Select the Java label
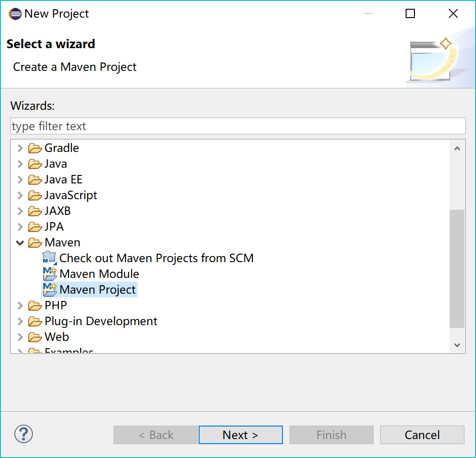This screenshot has width=476, height=458. pyautogui.click(x=56, y=164)
